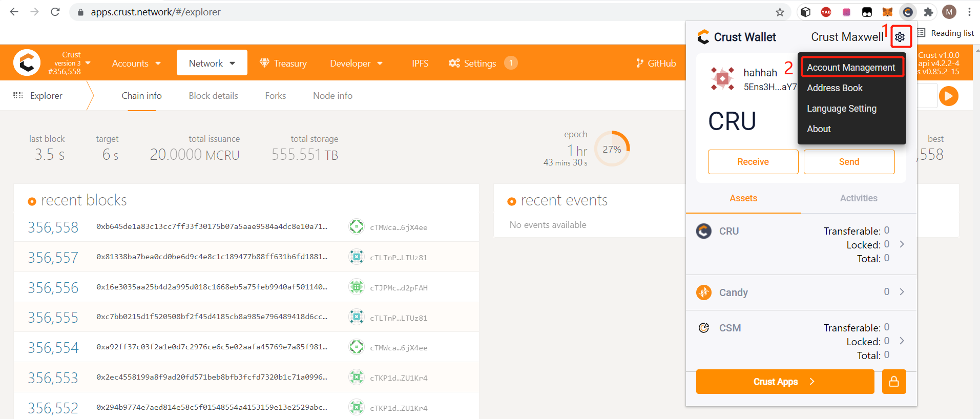This screenshot has width=980, height=419.
Task: Open the Treasury page
Action: (283, 64)
